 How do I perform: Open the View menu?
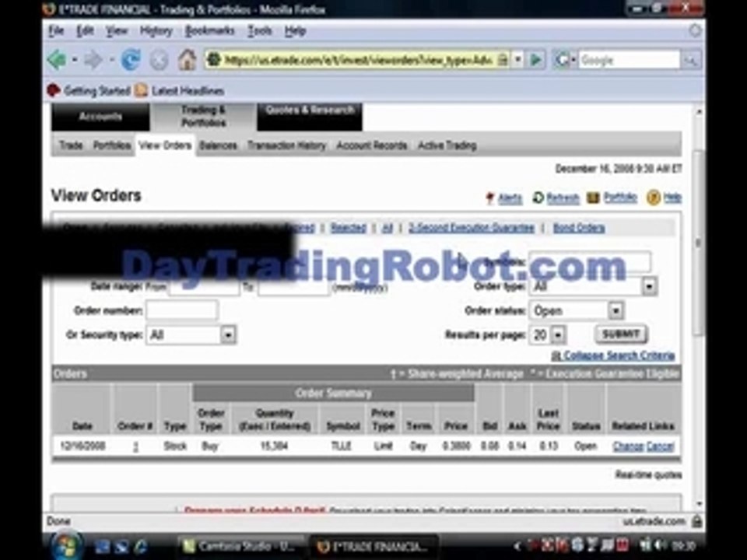pos(117,31)
